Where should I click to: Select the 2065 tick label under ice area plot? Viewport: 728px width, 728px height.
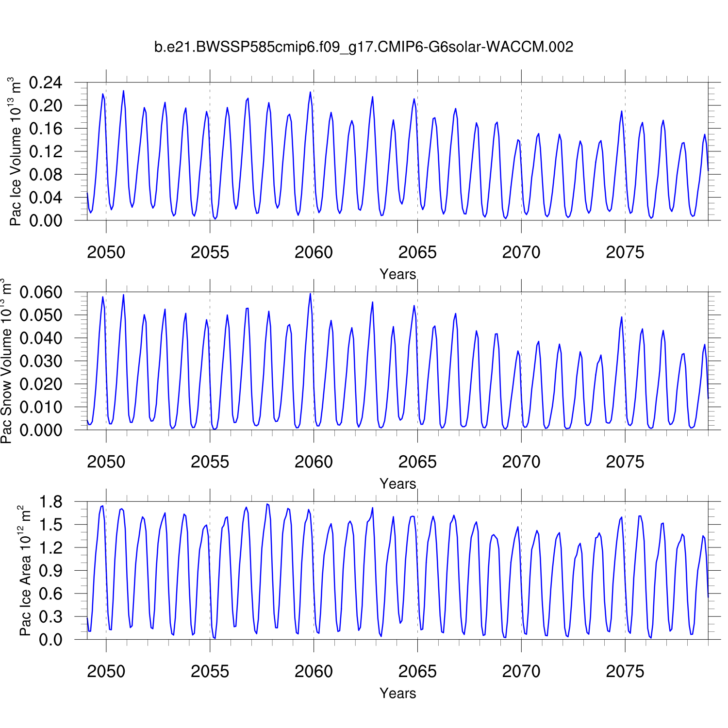pyautogui.click(x=417, y=672)
